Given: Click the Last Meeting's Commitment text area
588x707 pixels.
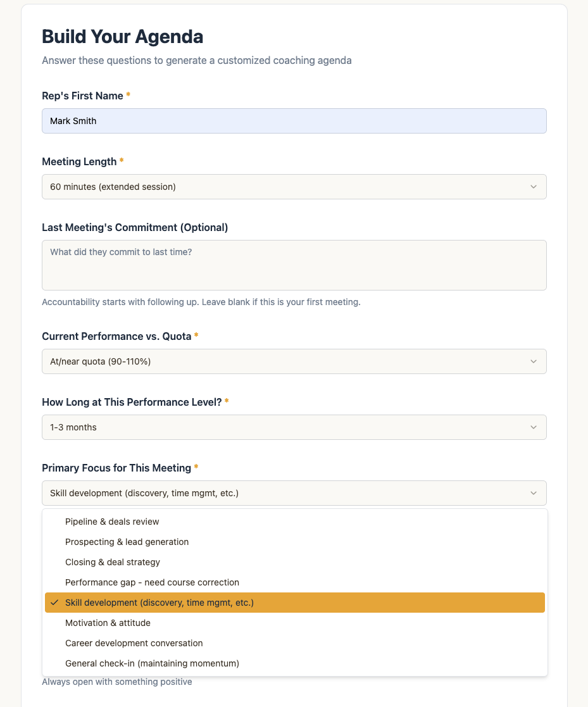Looking at the screenshot, I should point(294,265).
